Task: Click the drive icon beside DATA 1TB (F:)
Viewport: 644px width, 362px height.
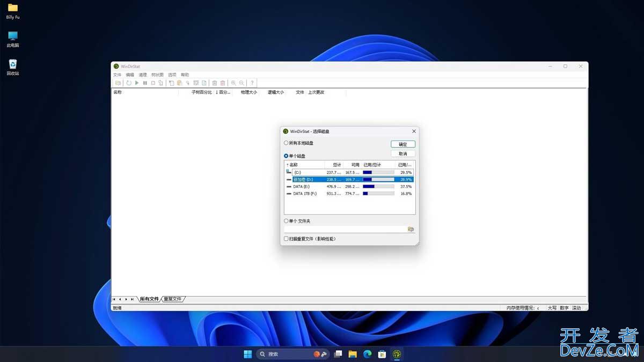Action: [x=289, y=194]
